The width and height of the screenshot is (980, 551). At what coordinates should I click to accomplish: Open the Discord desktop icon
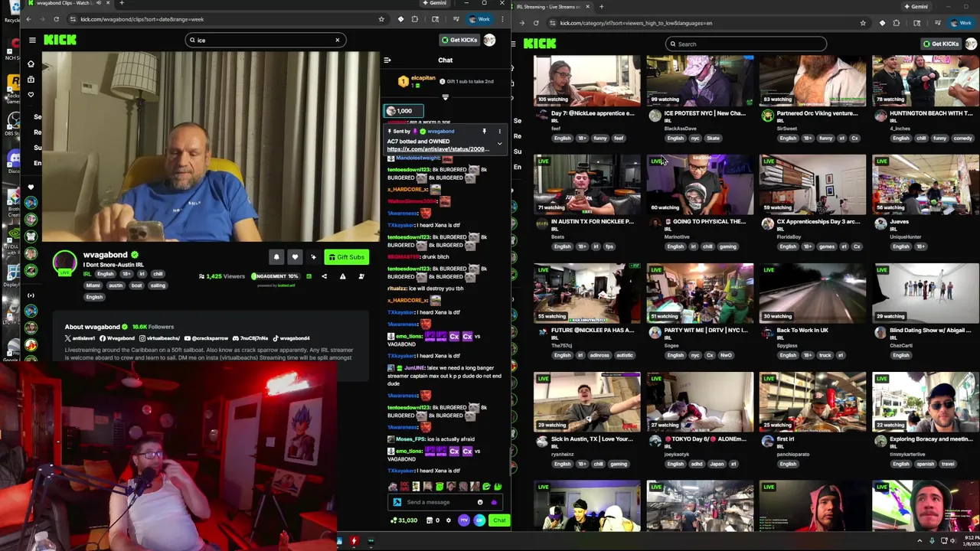[x=13, y=159]
